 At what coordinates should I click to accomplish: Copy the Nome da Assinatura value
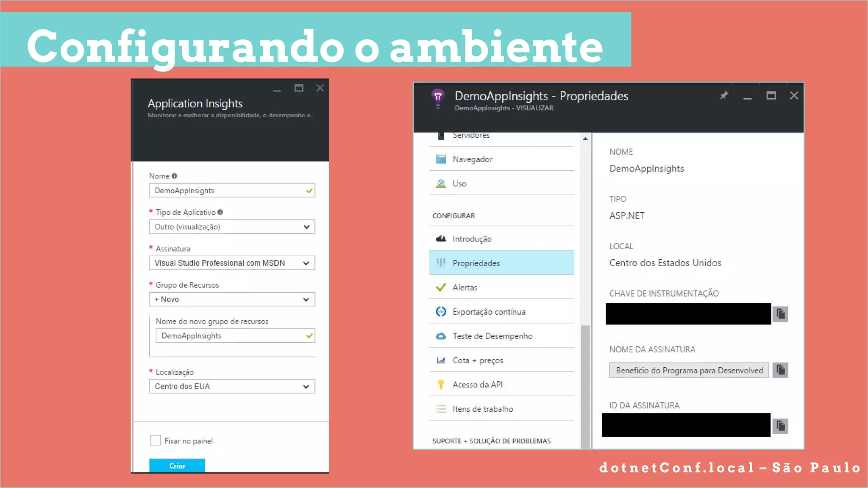pos(780,370)
